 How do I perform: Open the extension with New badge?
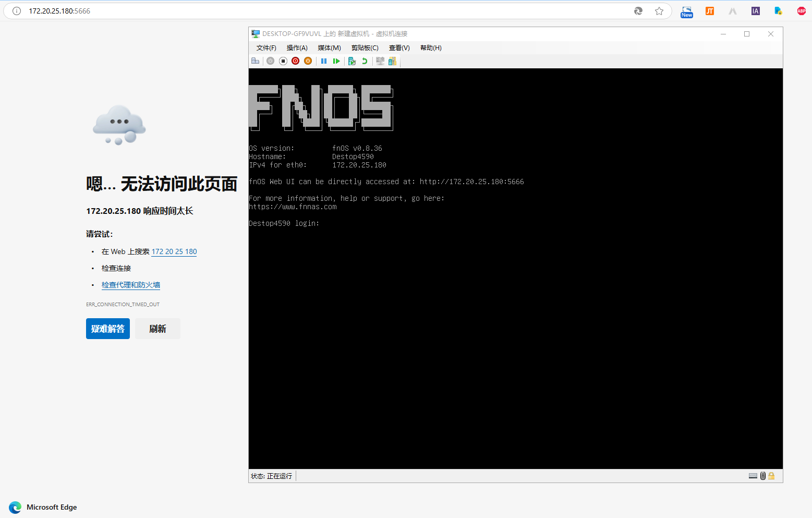687,11
